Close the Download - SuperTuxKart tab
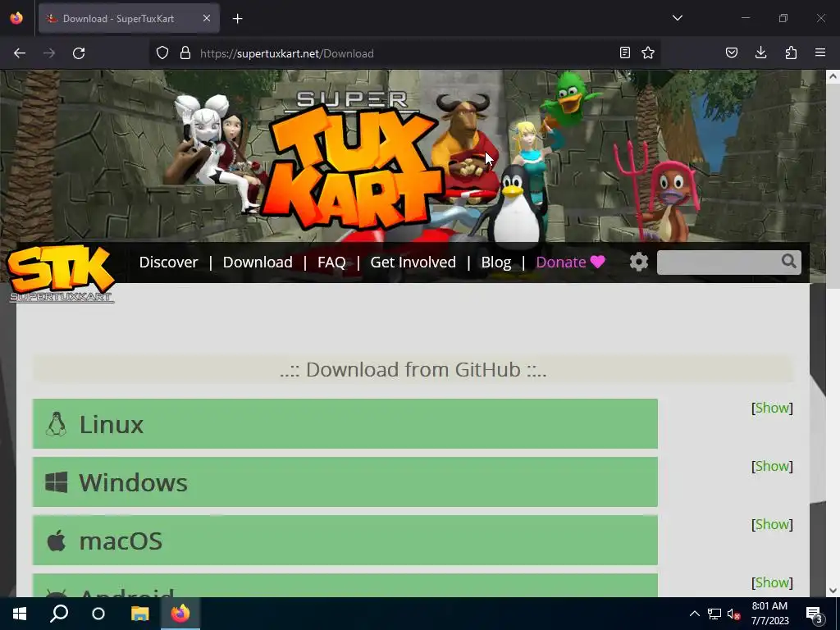Screen dimensions: 840x630 [x=207, y=18]
